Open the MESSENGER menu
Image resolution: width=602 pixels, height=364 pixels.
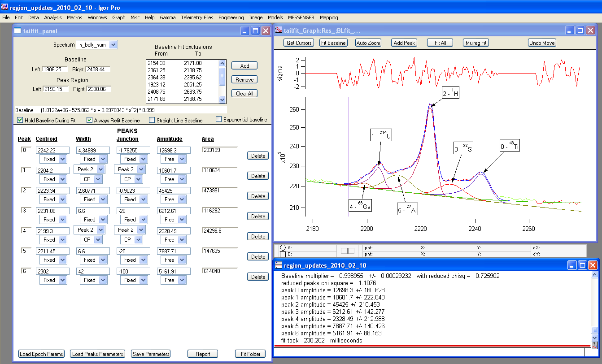(x=301, y=17)
